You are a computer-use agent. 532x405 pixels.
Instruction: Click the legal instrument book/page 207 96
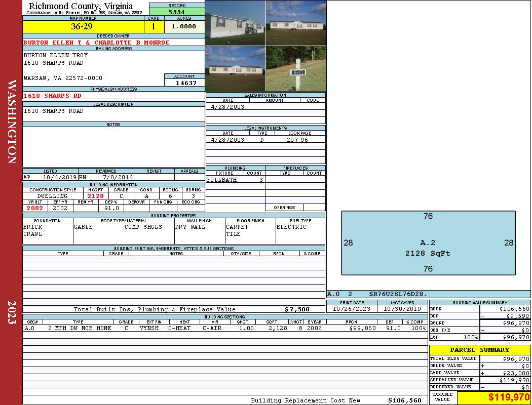(297, 140)
